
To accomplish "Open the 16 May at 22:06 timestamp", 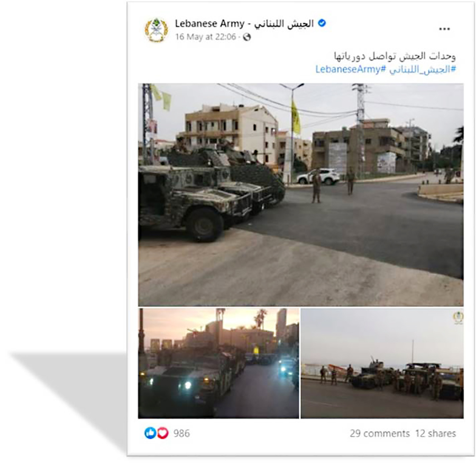I will point(206,37).
